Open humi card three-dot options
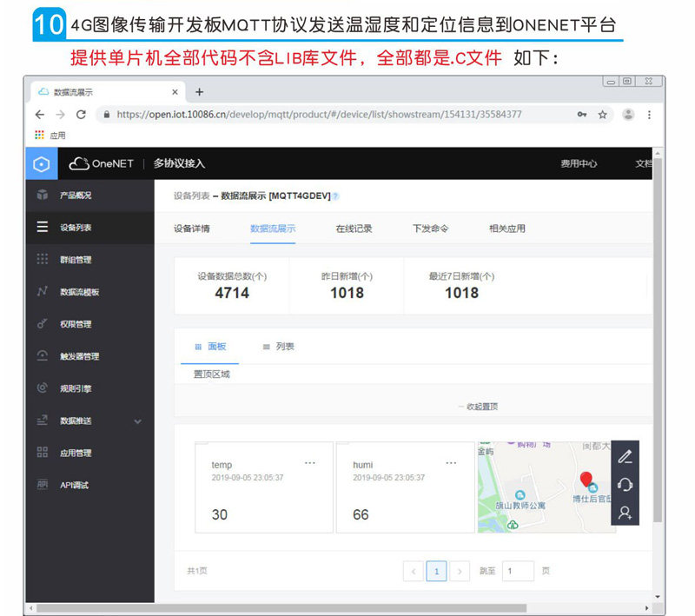Screen dimensions: 695x616 coord(451,463)
